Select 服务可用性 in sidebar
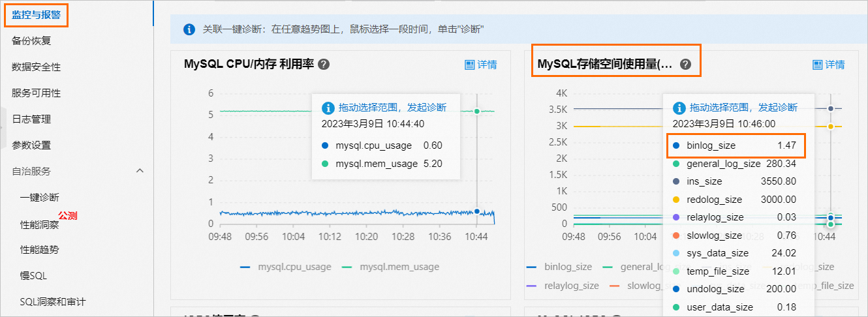 [x=36, y=93]
